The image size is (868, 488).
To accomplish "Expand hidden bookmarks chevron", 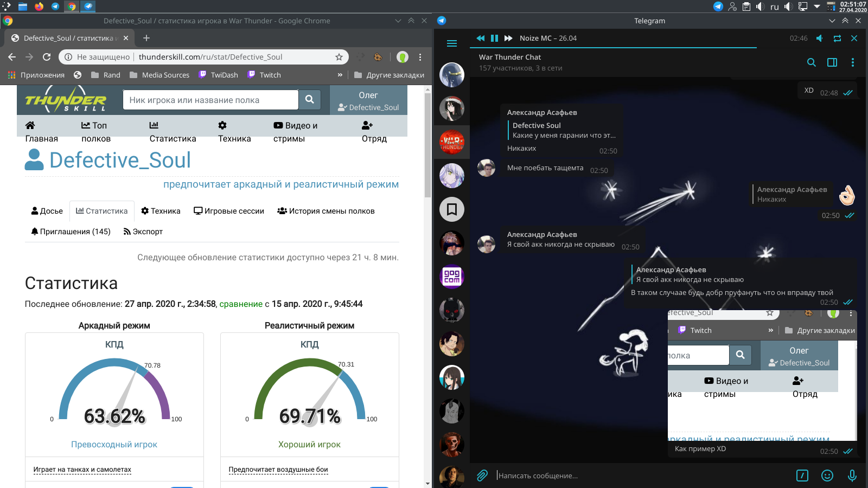I will 340,75.
